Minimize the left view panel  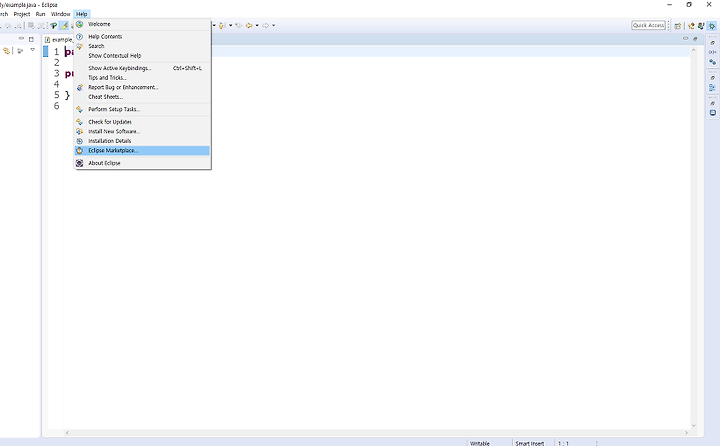tap(21, 39)
